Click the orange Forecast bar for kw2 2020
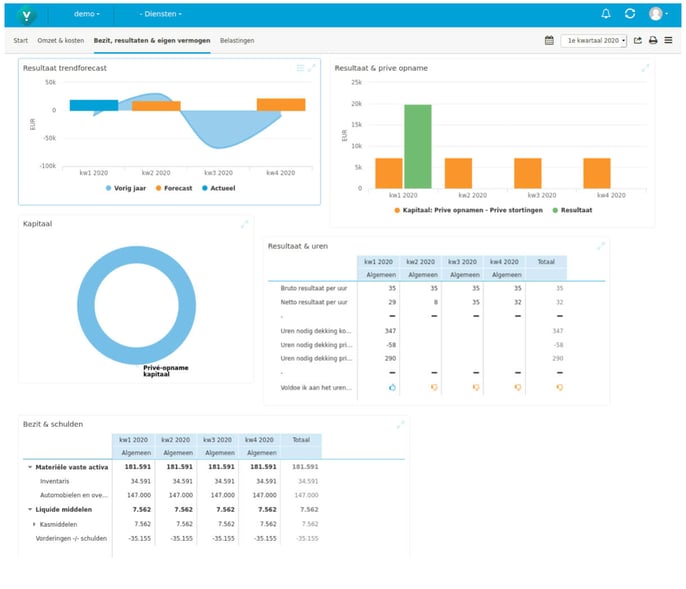The height and width of the screenshot is (589, 686). (x=156, y=106)
